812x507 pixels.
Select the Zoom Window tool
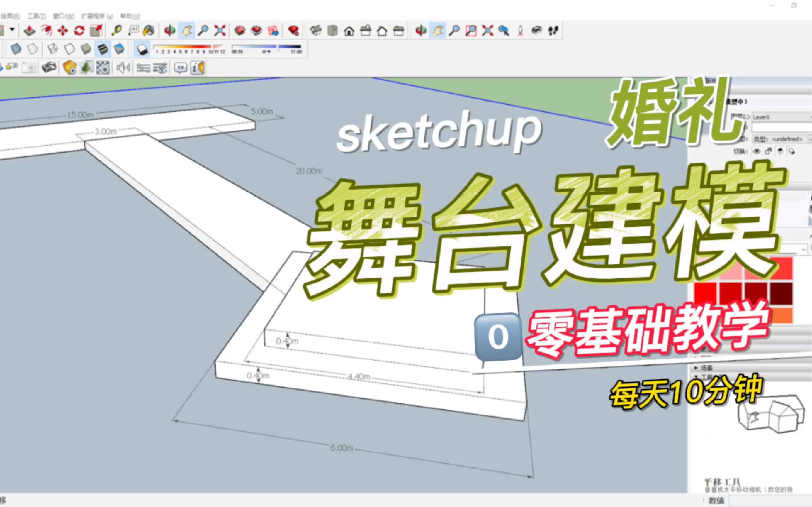tap(471, 31)
